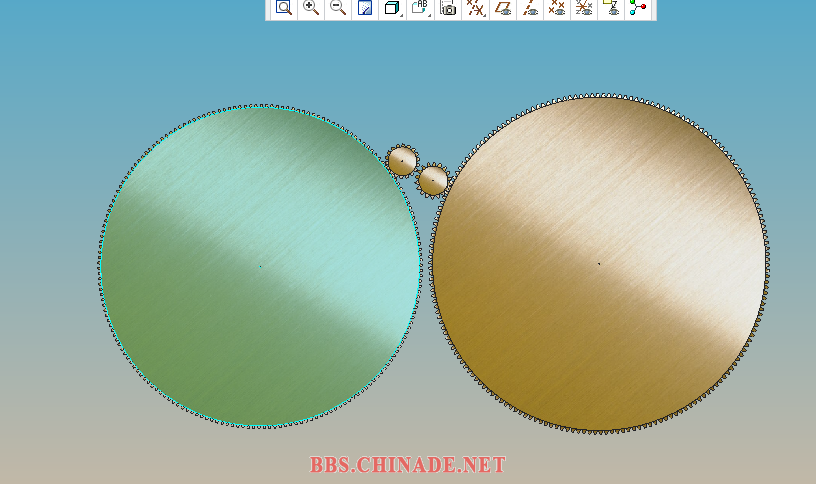Repaint the graphics window

click(365, 8)
